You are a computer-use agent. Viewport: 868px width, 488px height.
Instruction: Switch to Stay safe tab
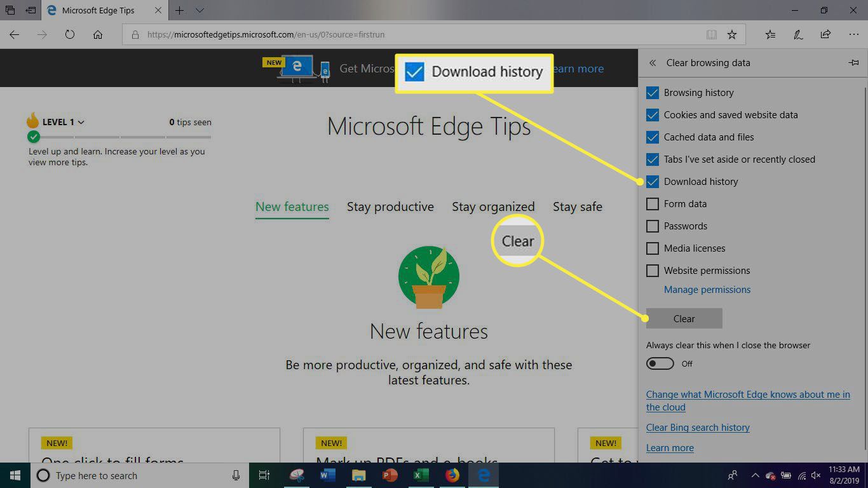tap(578, 207)
